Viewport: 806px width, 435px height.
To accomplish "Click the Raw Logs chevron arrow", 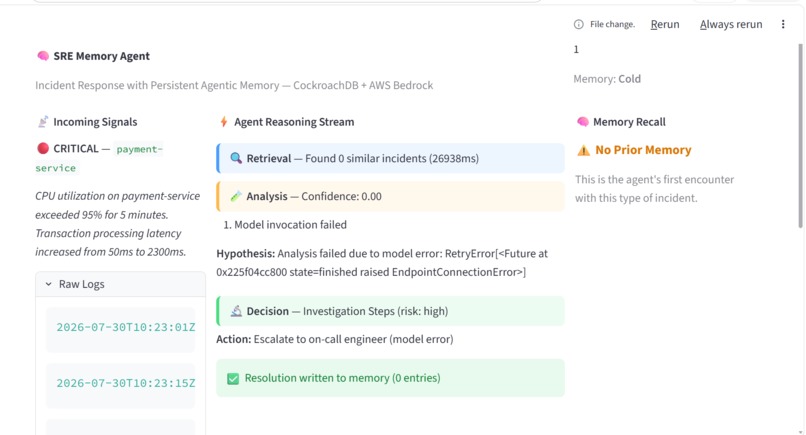I will [48, 284].
